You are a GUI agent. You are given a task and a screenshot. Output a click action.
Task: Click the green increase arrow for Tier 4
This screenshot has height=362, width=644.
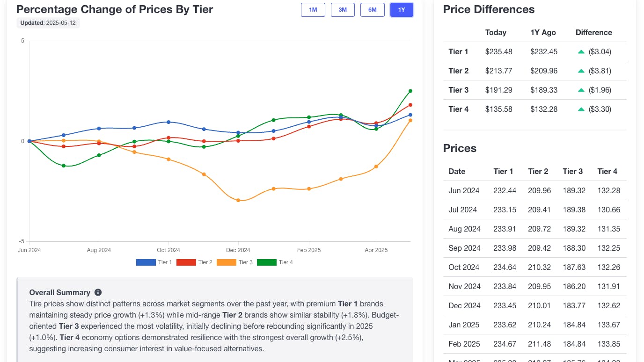coord(581,109)
